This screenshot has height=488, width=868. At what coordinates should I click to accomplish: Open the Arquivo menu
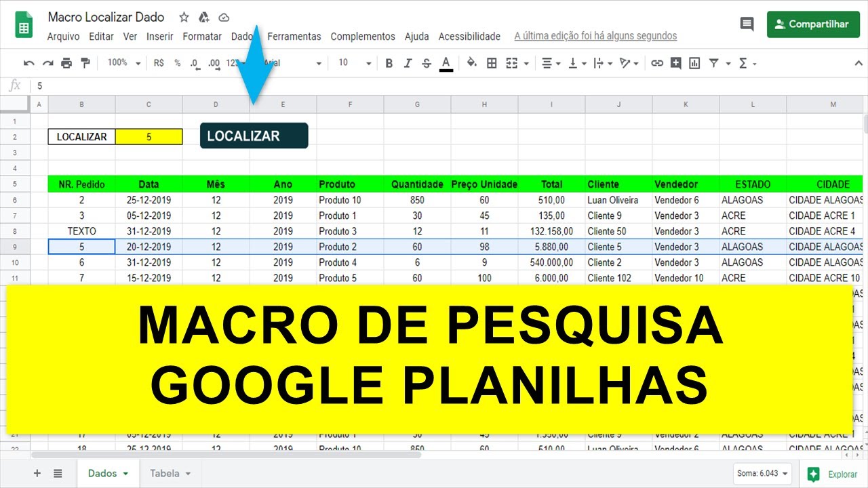(x=64, y=37)
